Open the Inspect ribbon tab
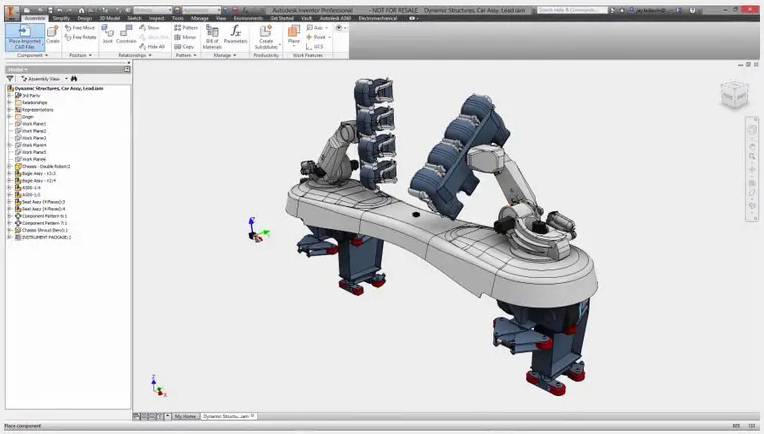The height and width of the screenshot is (434, 764). 157,18
